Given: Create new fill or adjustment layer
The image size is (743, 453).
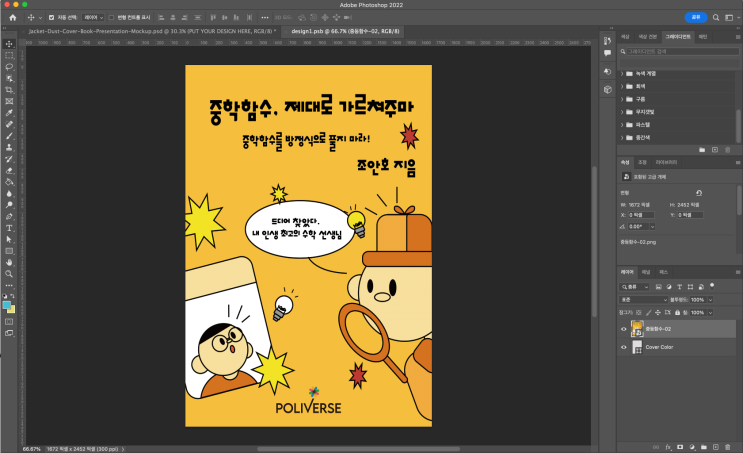Looking at the screenshot, I should coord(692,447).
